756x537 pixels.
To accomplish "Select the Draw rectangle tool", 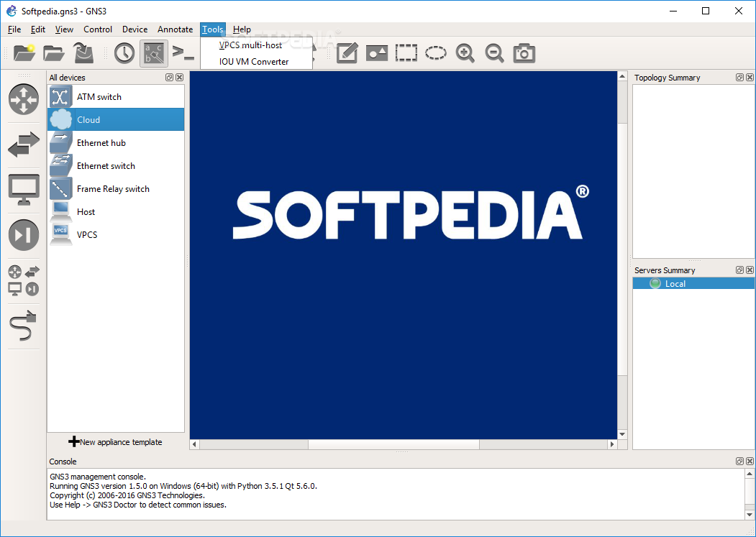I will [x=406, y=52].
